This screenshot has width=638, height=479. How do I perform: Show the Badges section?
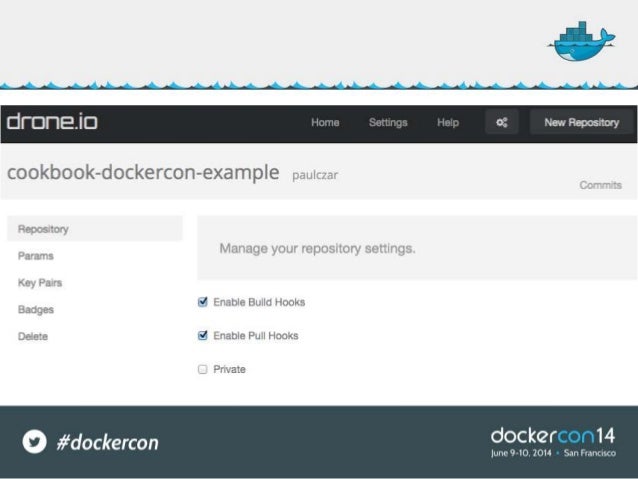click(36, 310)
